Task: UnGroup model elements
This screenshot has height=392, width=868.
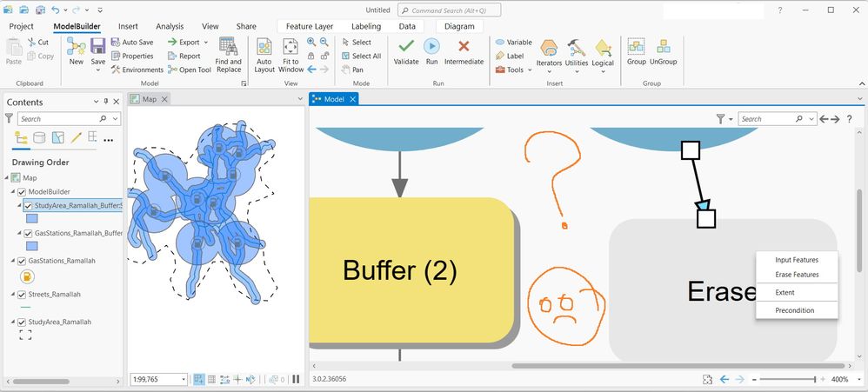Action: click(664, 51)
